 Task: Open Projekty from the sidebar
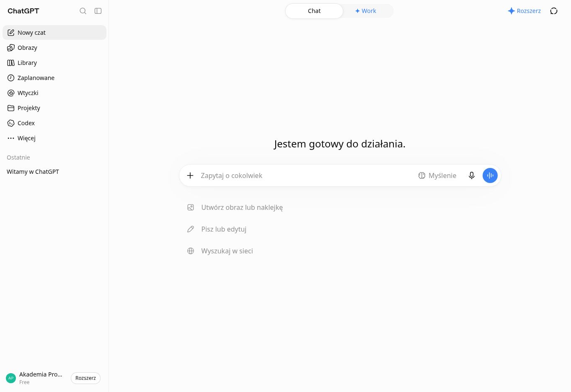(x=54, y=108)
